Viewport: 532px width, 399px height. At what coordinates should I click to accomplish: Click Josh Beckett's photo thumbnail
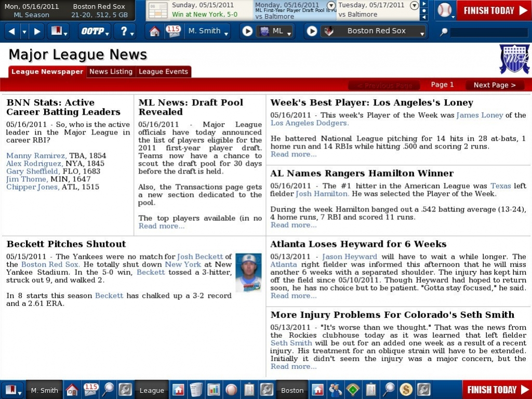point(248,272)
